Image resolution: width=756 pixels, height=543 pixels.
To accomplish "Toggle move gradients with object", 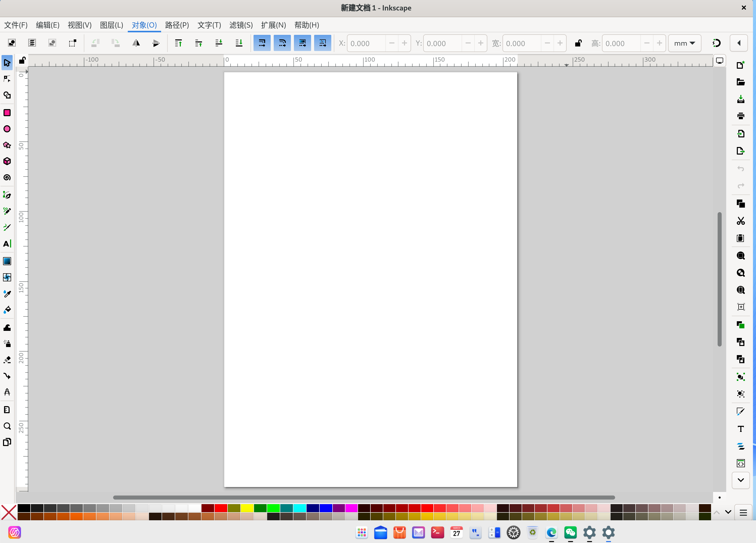I will coord(302,43).
